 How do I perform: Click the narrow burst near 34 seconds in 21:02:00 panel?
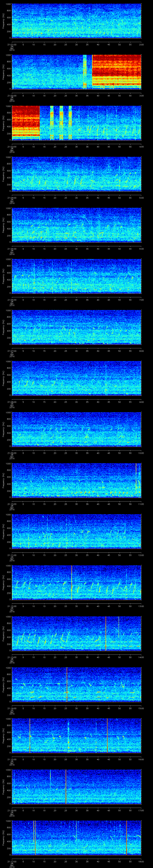point(85,72)
